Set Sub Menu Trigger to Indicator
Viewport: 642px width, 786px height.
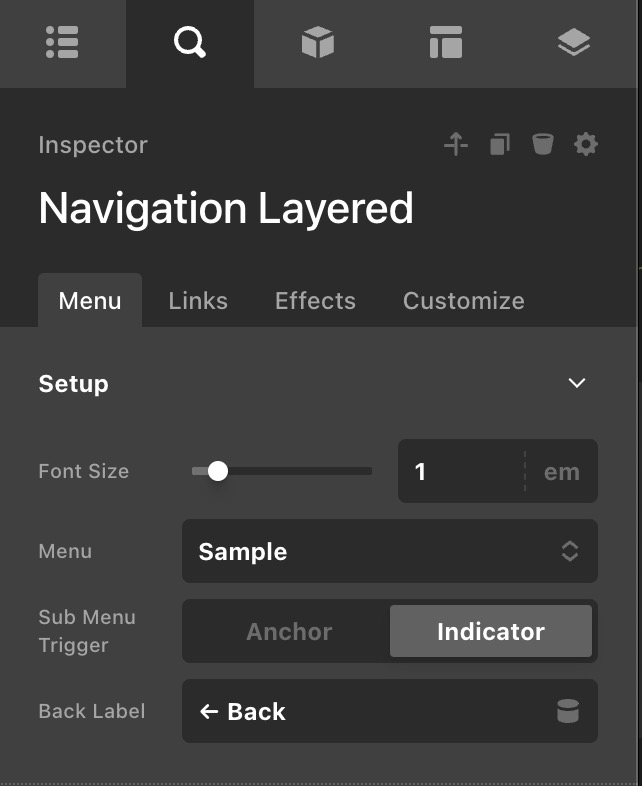click(491, 631)
